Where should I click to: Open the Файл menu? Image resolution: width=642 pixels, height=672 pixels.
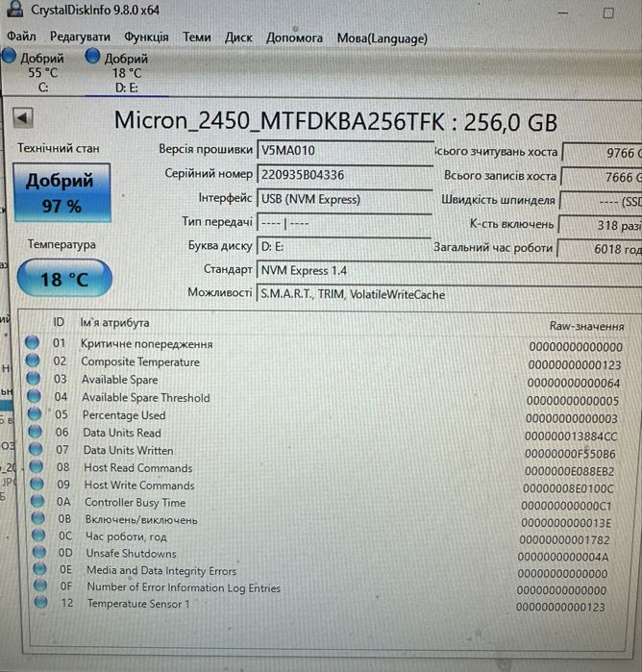(x=21, y=36)
